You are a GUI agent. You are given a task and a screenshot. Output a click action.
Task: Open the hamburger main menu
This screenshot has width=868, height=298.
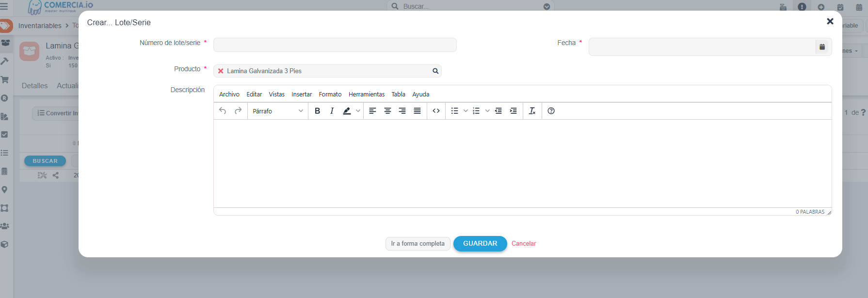pos(4,6)
